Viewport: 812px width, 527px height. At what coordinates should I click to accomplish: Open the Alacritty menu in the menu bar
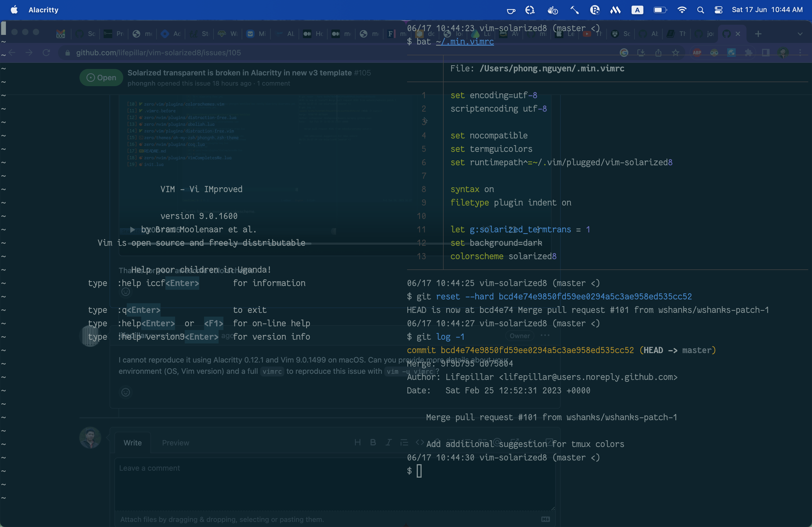point(43,10)
